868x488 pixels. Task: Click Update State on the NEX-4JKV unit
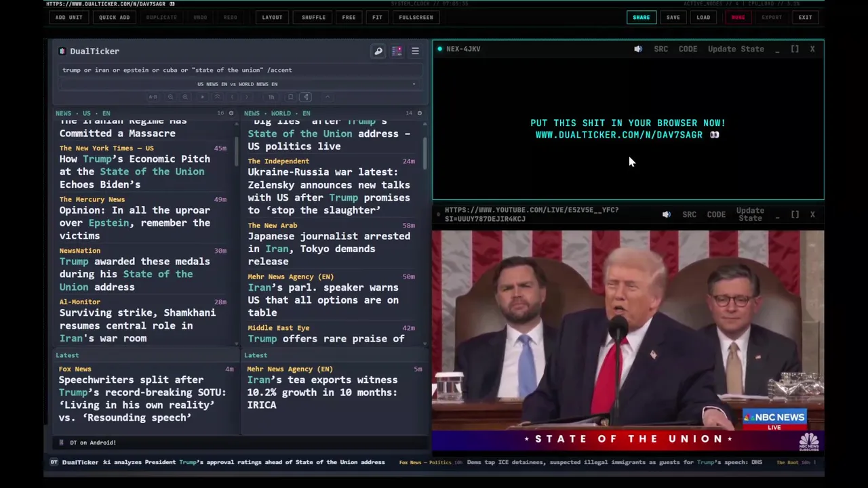[736, 49]
